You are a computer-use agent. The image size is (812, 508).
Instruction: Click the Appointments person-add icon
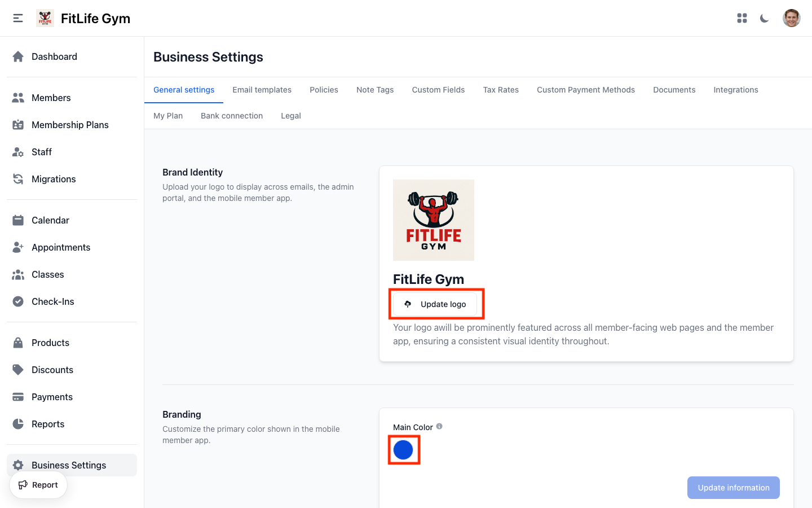[19, 247]
